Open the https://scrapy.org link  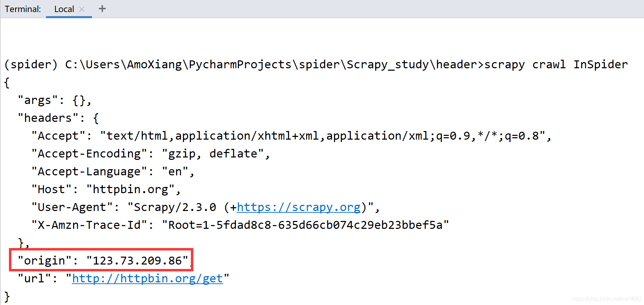(x=299, y=207)
